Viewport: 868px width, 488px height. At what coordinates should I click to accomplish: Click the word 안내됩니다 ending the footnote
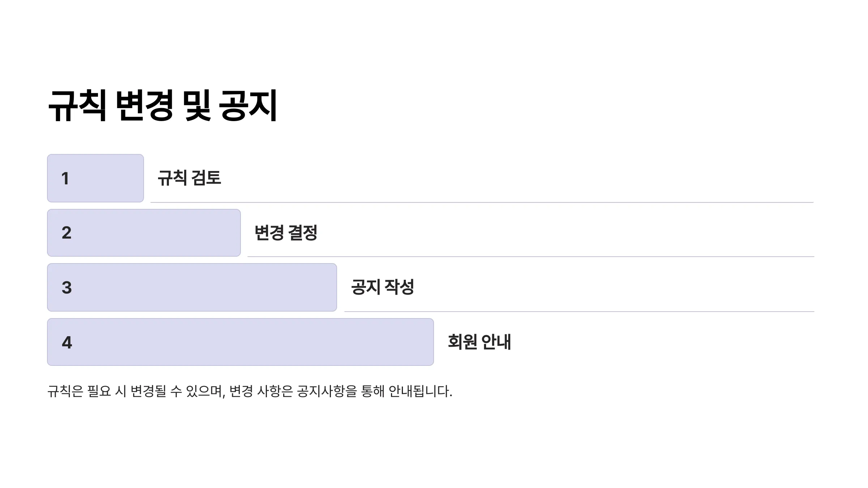(420, 391)
